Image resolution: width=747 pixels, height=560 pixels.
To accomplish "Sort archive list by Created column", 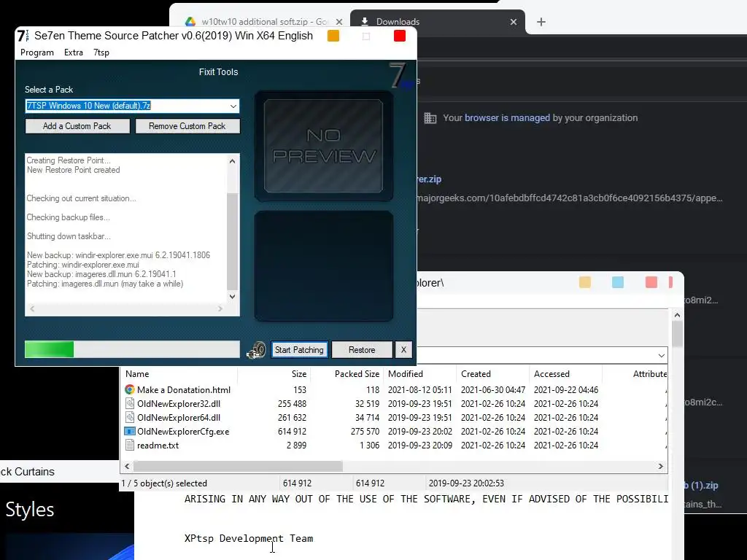I will (x=476, y=374).
